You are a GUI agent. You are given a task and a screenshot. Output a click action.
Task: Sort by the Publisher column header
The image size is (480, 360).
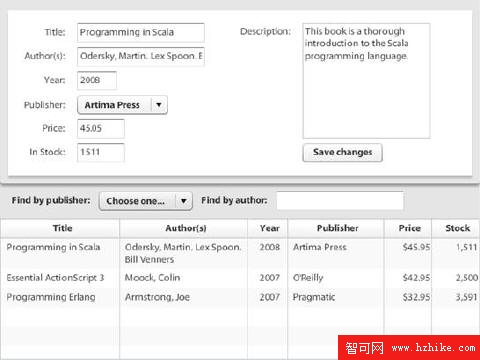click(x=336, y=228)
